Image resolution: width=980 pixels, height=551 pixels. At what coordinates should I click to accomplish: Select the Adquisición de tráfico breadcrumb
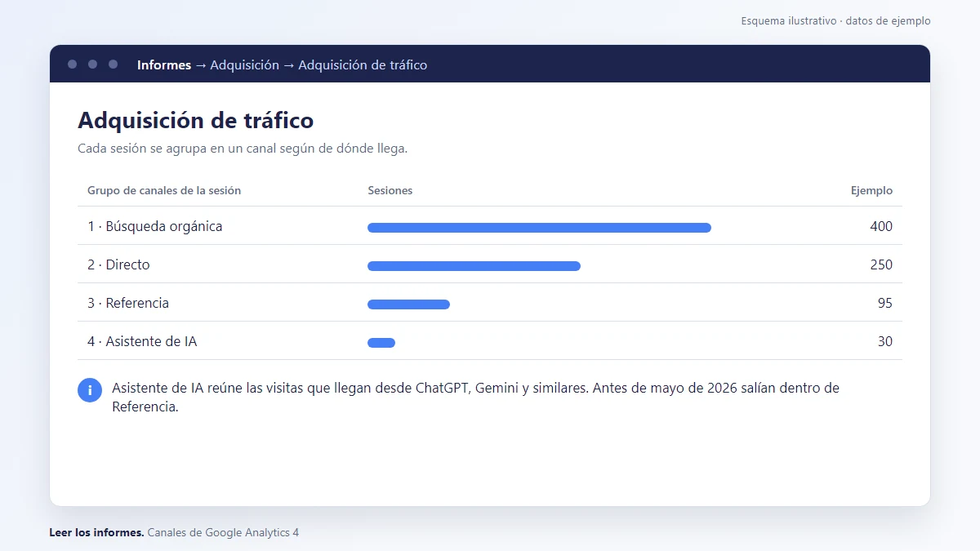coord(363,64)
